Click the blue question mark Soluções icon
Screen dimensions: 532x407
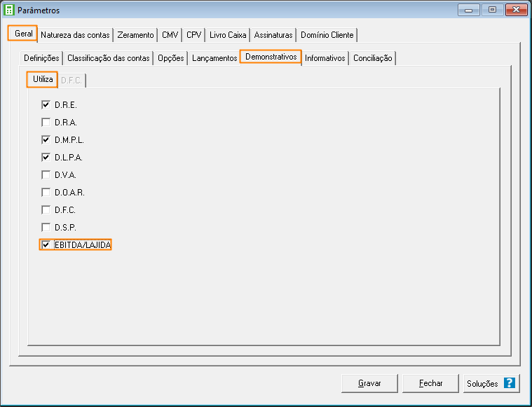[510, 383]
